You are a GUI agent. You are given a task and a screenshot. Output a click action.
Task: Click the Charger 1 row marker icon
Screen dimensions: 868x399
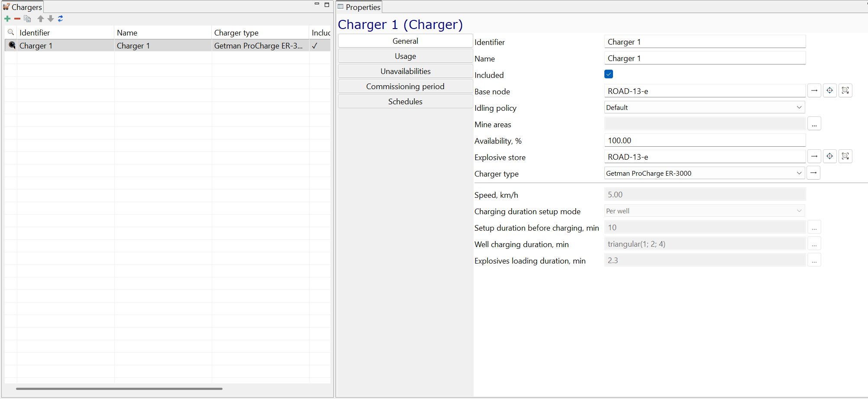12,45
